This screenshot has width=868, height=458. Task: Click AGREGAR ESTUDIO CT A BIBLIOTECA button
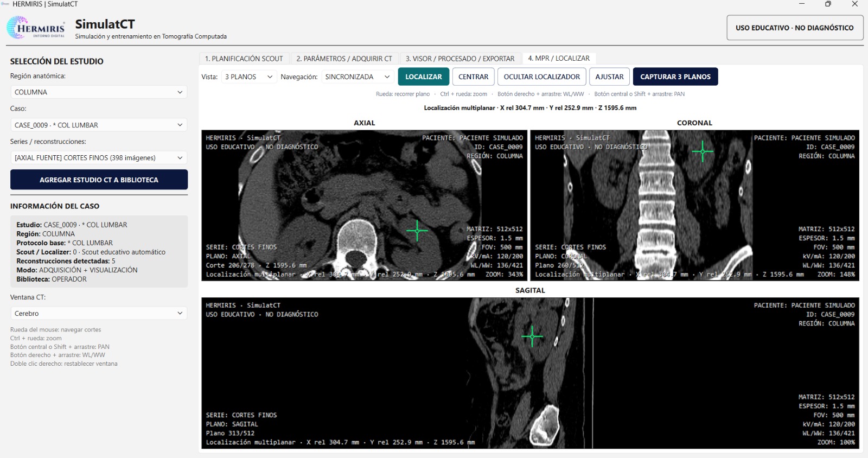pos(99,180)
